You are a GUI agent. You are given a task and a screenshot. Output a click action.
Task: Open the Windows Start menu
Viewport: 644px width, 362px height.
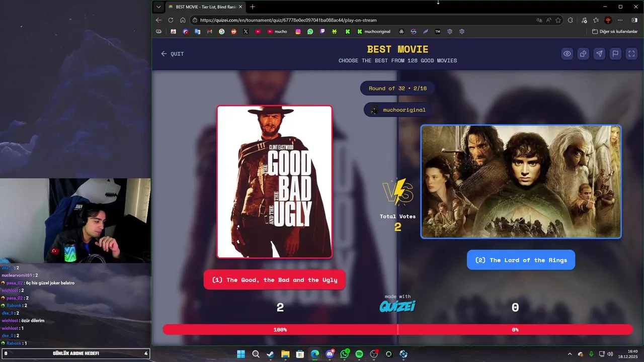point(240,354)
